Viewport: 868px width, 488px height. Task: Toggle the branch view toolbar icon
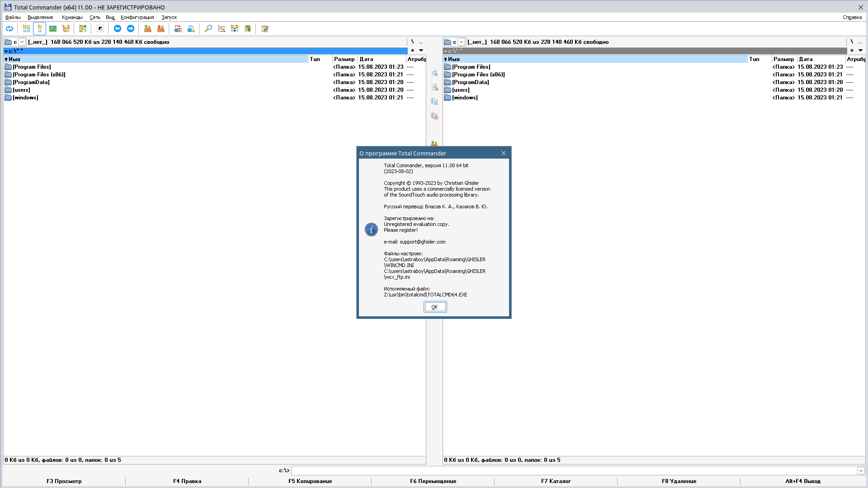coord(83,28)
